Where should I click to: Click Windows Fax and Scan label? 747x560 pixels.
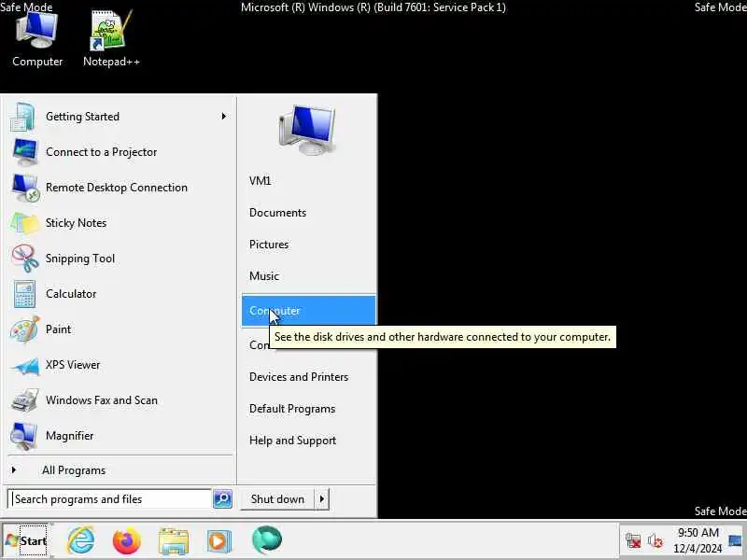102,400
